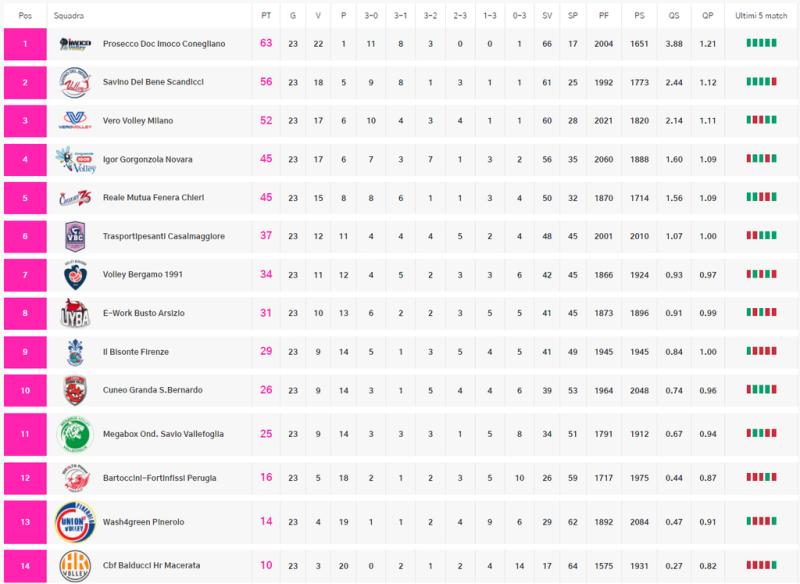The width and height of the screenshot is (800, 584).
Task: Click the 56 points value for Scandicci
Action: 266,82
